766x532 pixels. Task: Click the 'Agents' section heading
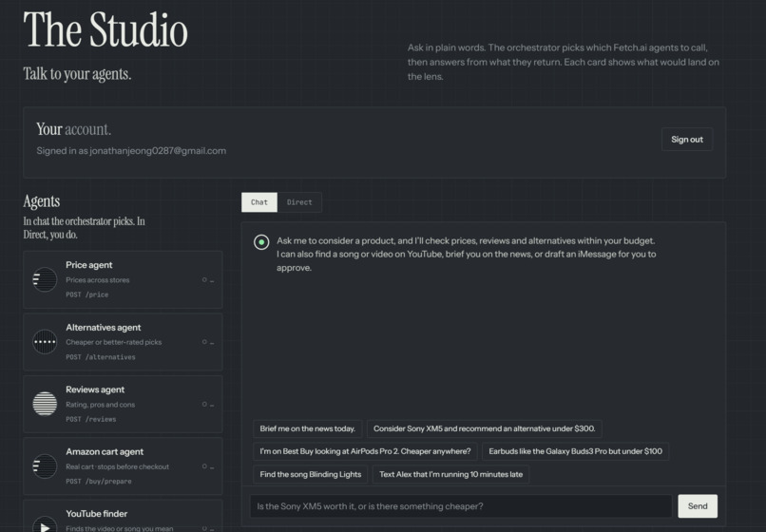tap(42, 201)
